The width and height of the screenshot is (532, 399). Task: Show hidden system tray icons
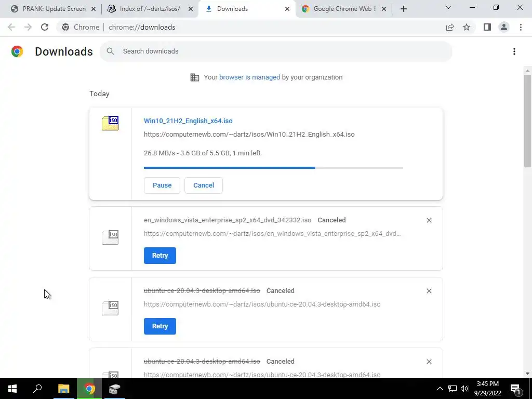pos(440,389)
